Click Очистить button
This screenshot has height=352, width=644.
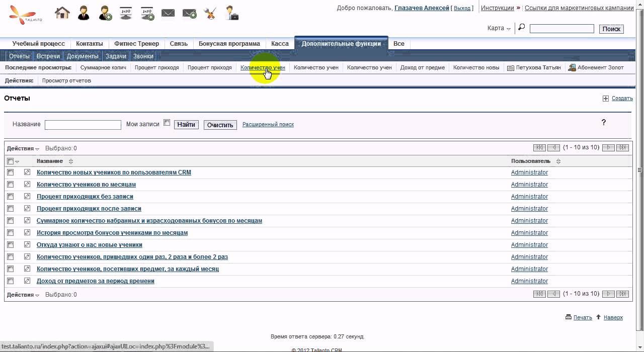[220, 125]
